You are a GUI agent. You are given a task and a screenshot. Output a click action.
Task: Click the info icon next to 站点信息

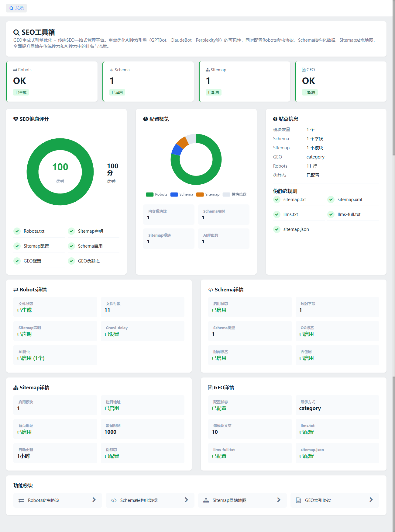275,119
